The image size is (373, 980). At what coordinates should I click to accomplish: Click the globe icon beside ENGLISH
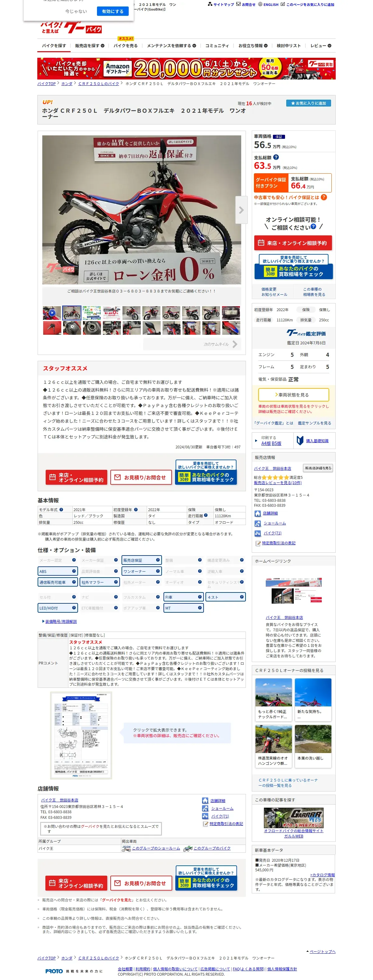[x=260, y=4]
